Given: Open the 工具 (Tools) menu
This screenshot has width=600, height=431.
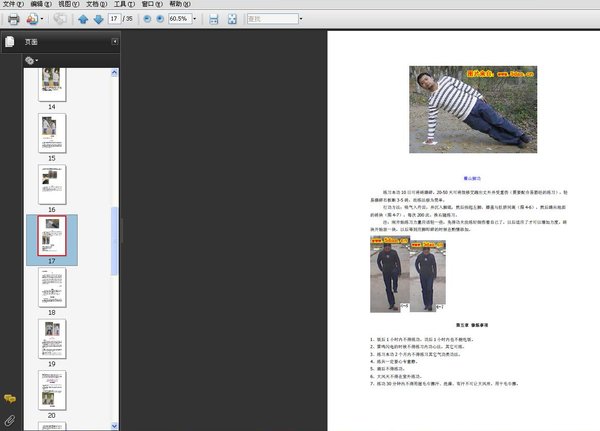Looking at the screenshot, I should tap(124, 4).
